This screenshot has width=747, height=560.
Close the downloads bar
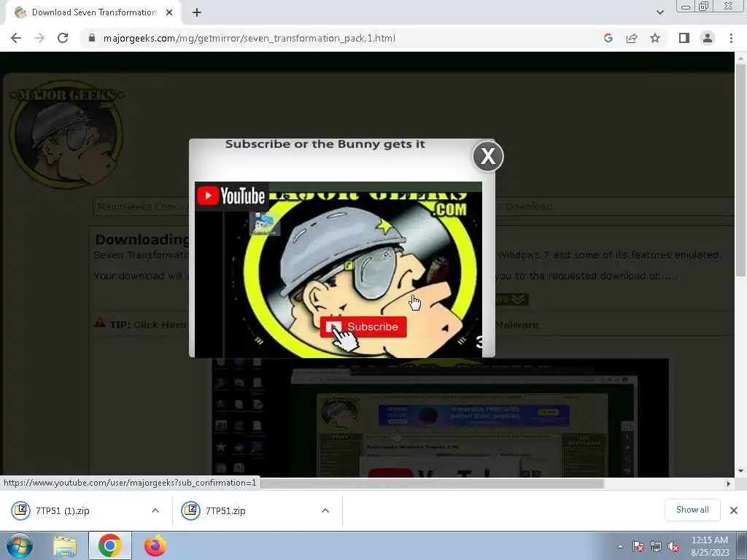point(734,510)
